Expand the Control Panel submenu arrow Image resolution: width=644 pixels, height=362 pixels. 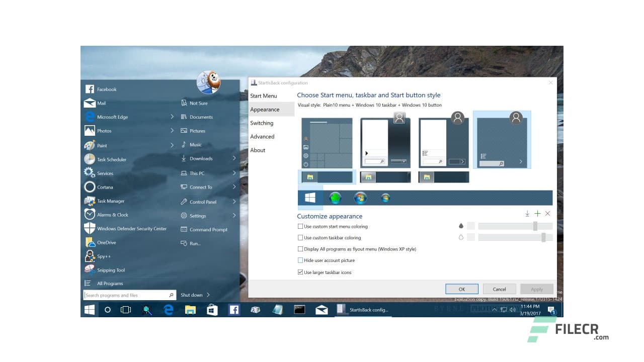pos(234,202)
